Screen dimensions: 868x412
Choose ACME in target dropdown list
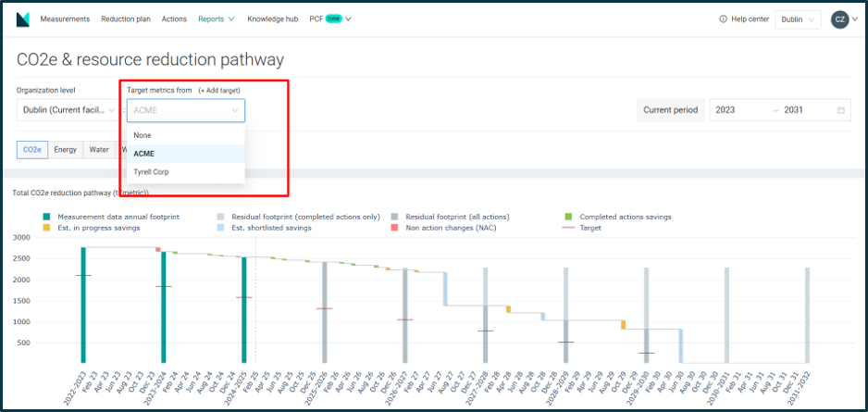(x=186, y=154)
